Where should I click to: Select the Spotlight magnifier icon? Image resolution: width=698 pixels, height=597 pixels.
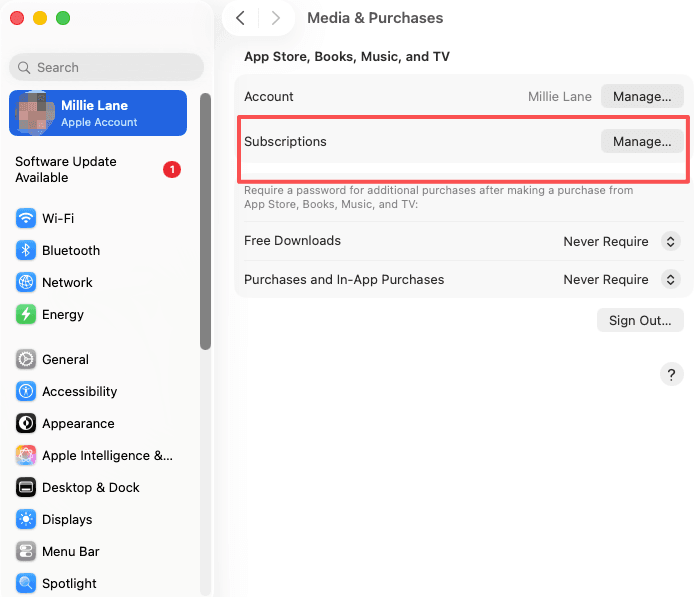point(26,583)
